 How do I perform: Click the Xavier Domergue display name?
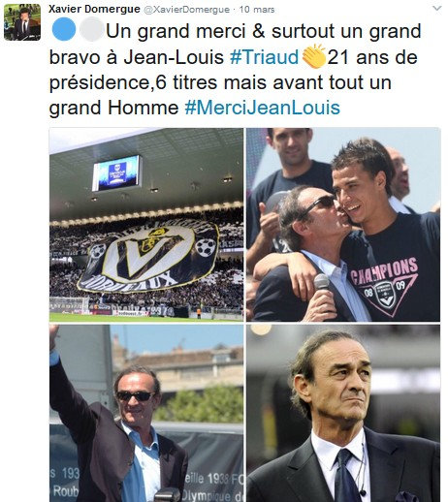click(94, 9)
